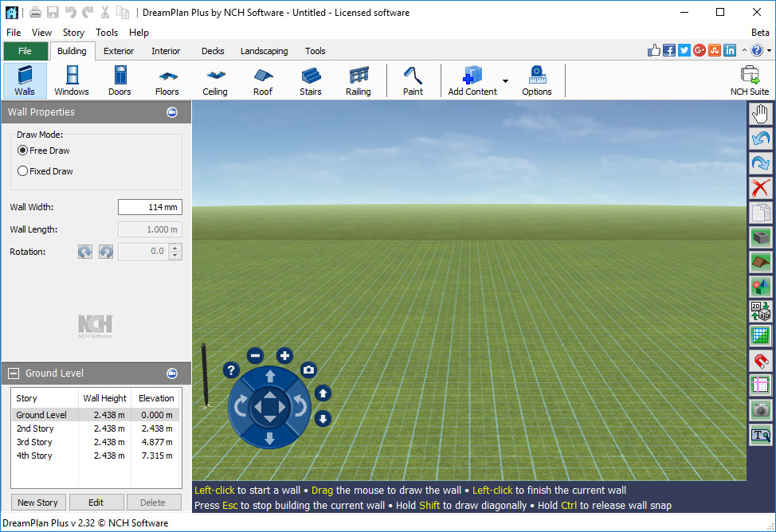
Task: Select the 2nd Story row
Action: (96, 428)
